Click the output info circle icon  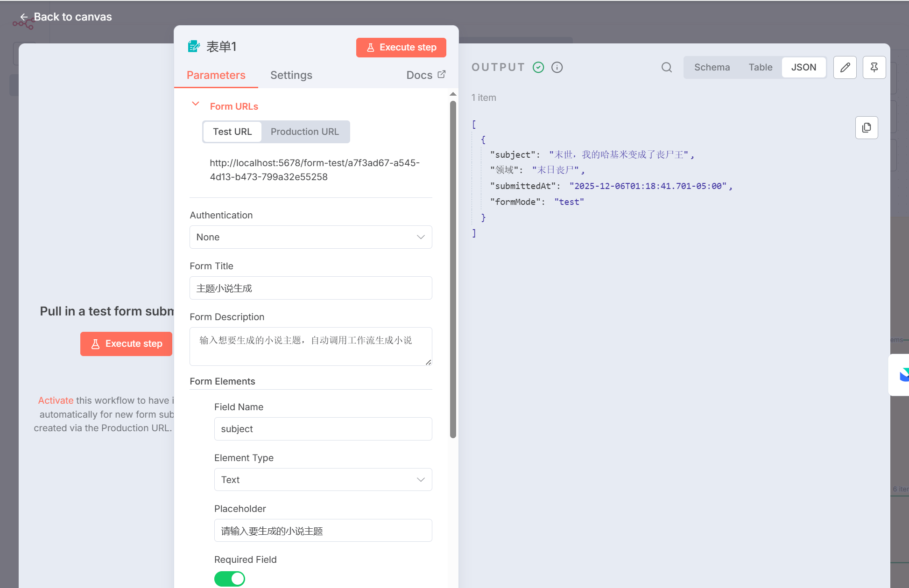pos(557,67)
